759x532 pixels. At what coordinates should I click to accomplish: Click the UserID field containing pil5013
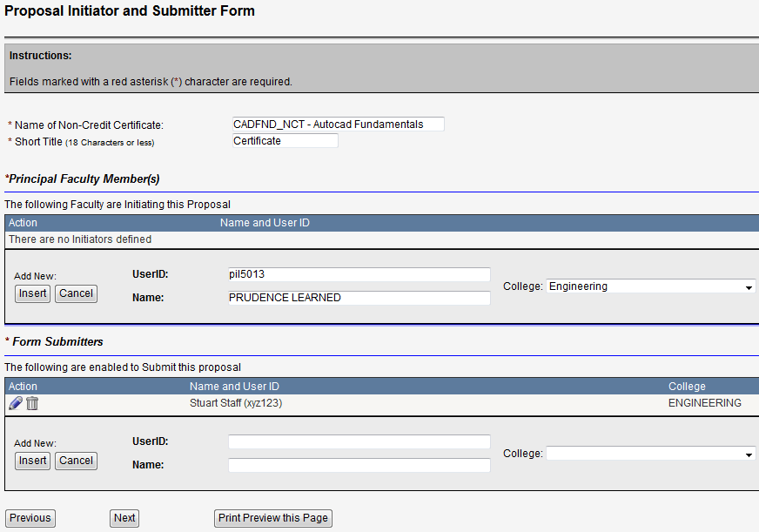(x=359, y=274)
